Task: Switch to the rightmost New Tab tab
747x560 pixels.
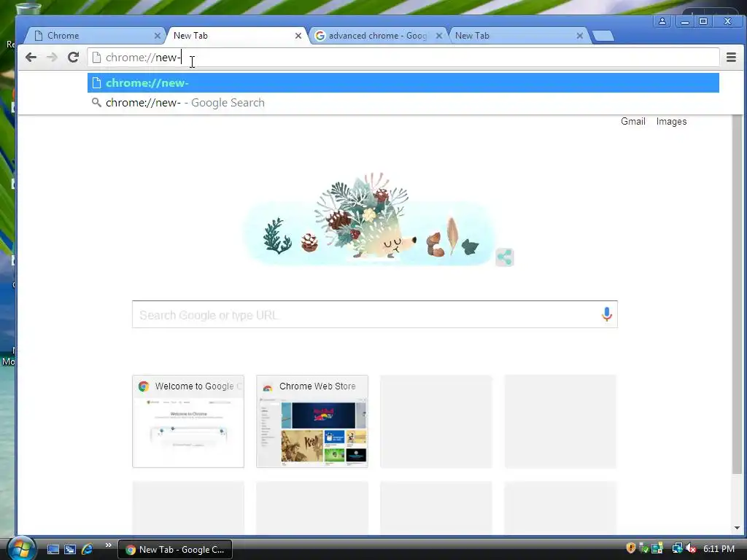Action: [x=517, y=36]
